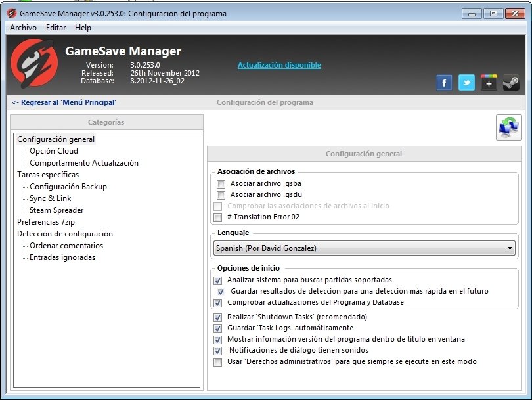This screenshot has height=400, width=532.
Task: Click the title bar application icon
Action: click(x=12, y=14)
